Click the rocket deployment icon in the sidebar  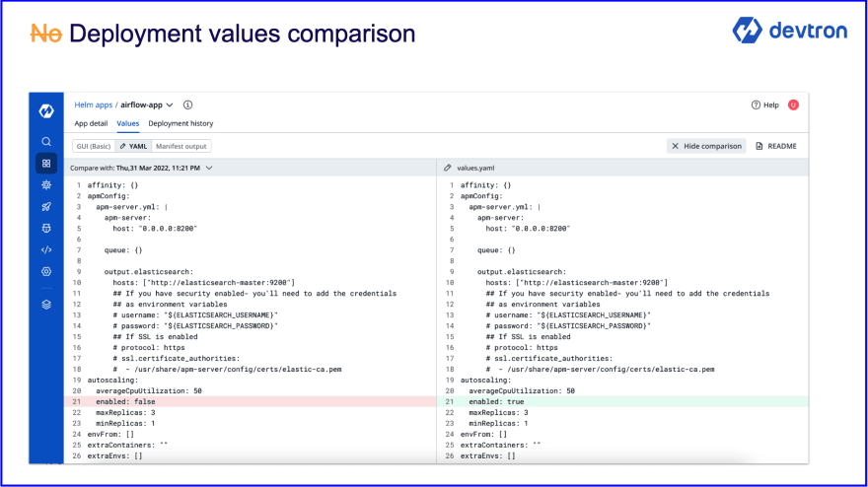(x=46, y=206)
